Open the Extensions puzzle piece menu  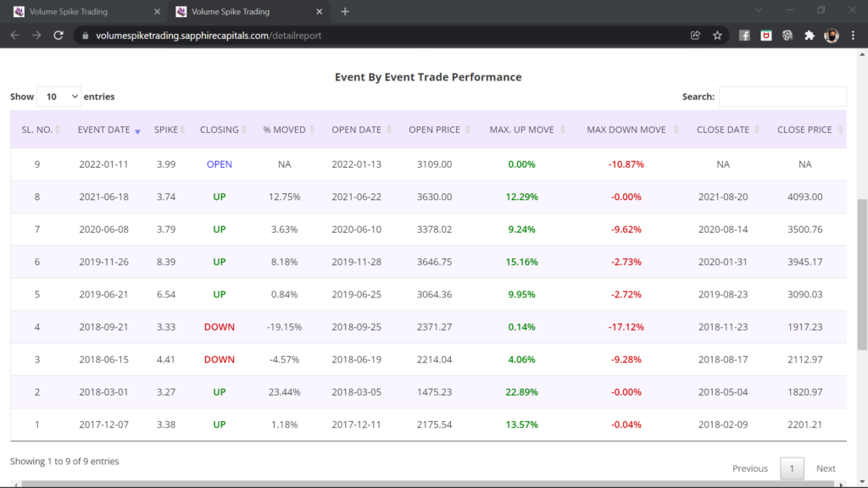point(809,36)
